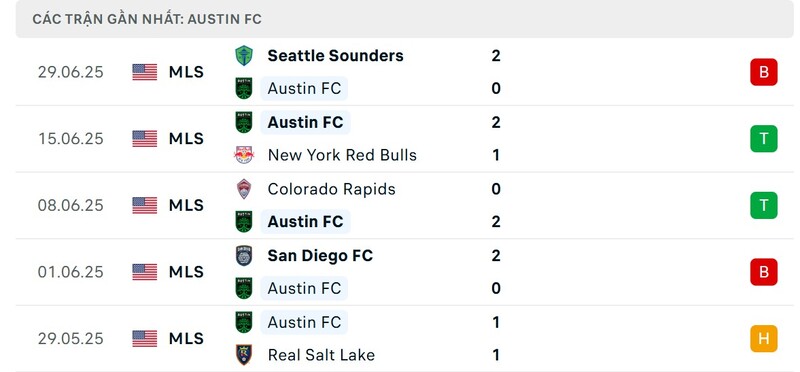Open the Seattle Sounders team link
The height and width of the screenshot is (372, 800).
tap(335, 56)
